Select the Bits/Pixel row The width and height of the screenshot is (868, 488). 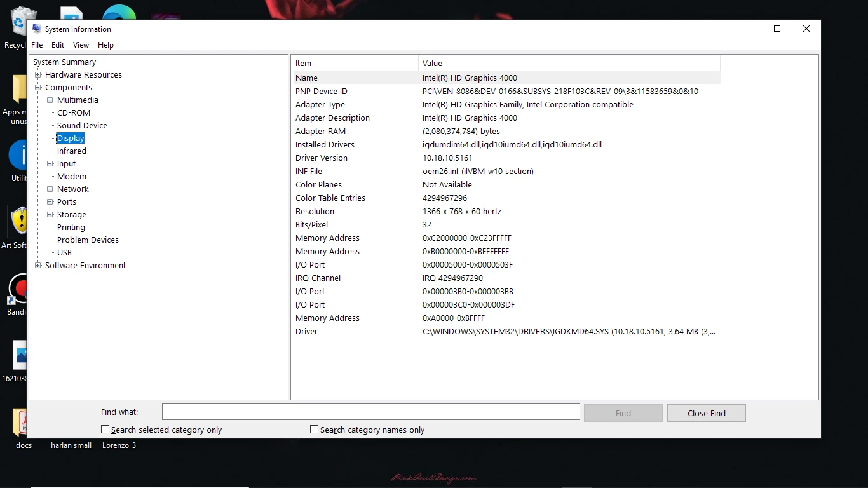[506, 224]
